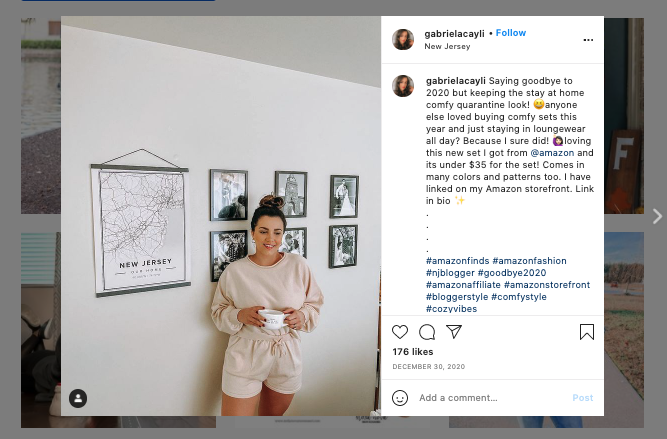Submit comment with Post button
This screenshot has width=667, height=439.
point(582,398)
